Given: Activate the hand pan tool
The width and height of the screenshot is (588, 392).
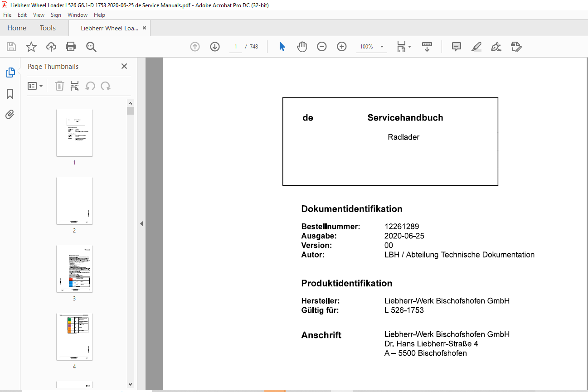Looking at the screenshot, I should point(302,47).
